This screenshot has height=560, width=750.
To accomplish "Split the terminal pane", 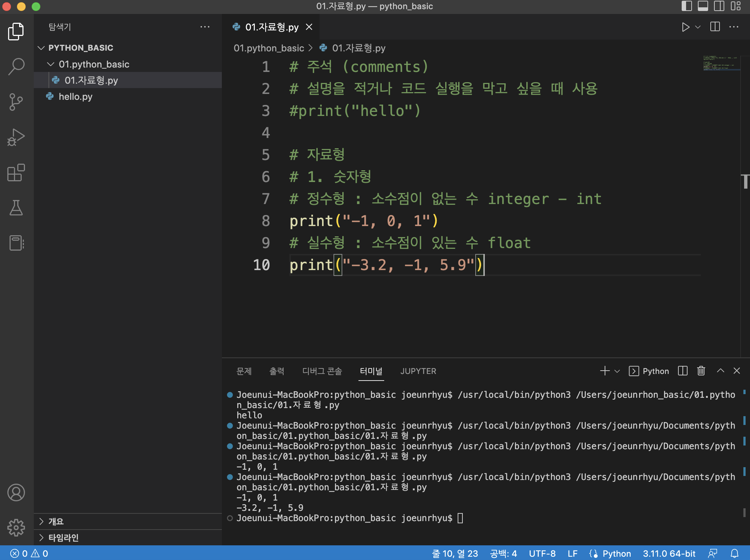I will pyautogui.click(x=683, y=371).
